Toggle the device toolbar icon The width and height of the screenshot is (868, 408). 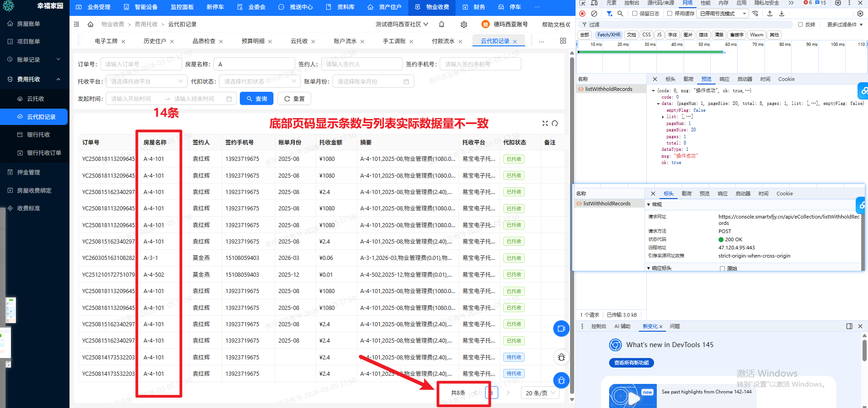594,3
